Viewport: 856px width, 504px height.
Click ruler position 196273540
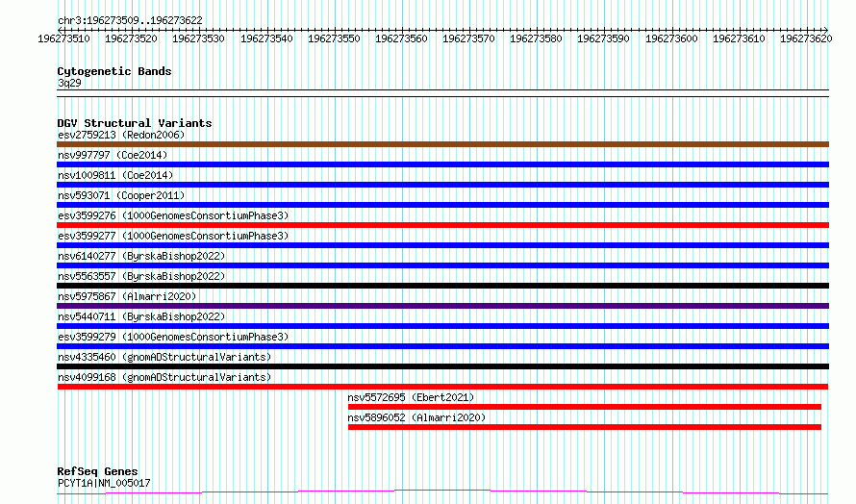click(x=266, y=38)
